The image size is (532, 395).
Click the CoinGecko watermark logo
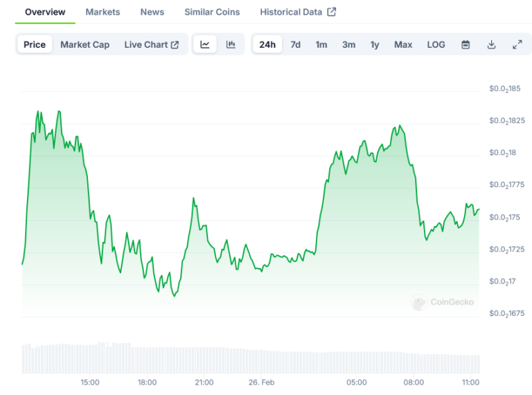(419, 302)
